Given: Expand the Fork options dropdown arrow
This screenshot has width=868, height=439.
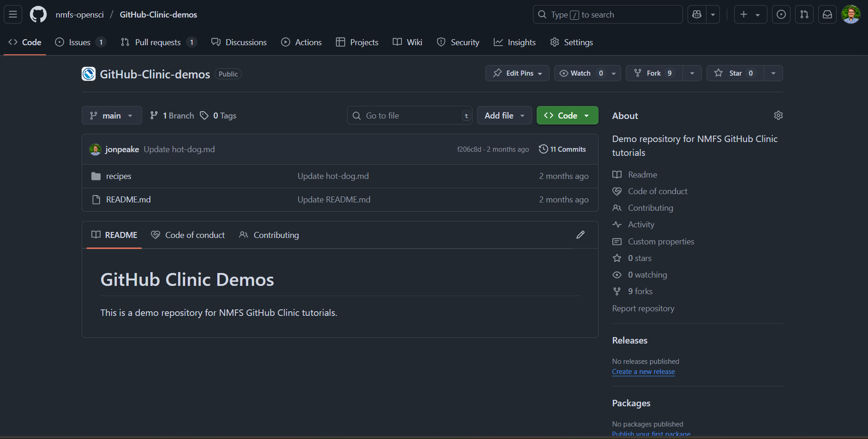Looking at the screenshot, I should [x=692, y=73].
